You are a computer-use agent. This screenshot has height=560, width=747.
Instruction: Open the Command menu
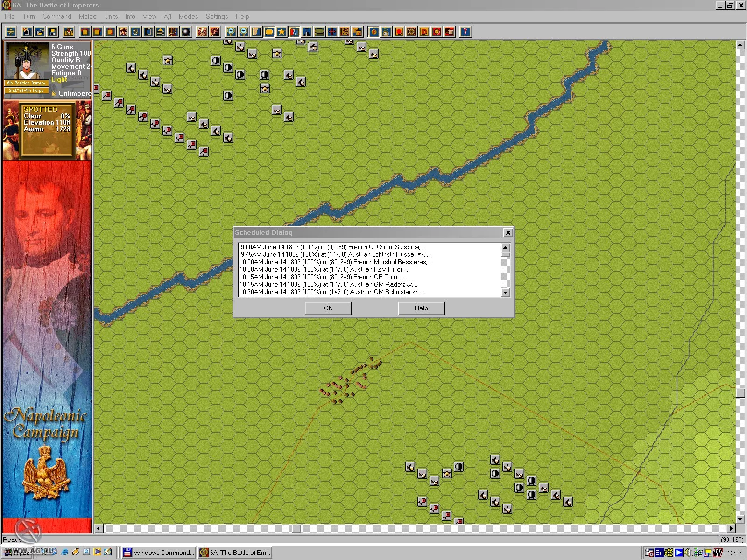[56, 16]
